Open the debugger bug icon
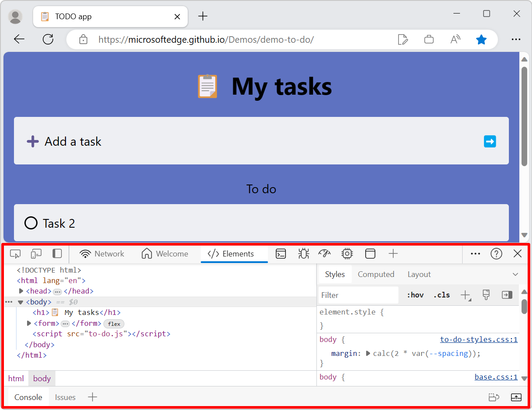Viewport: 532px width, 410px height. 303,253
